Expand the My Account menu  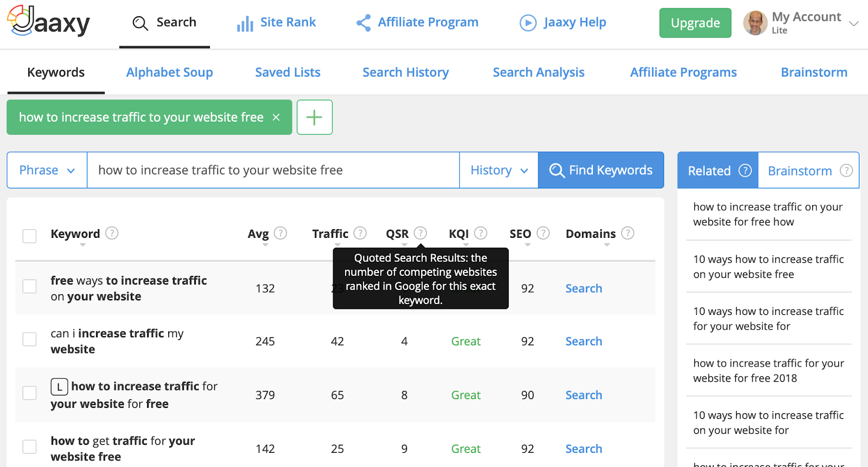click(x=854, y=23)
